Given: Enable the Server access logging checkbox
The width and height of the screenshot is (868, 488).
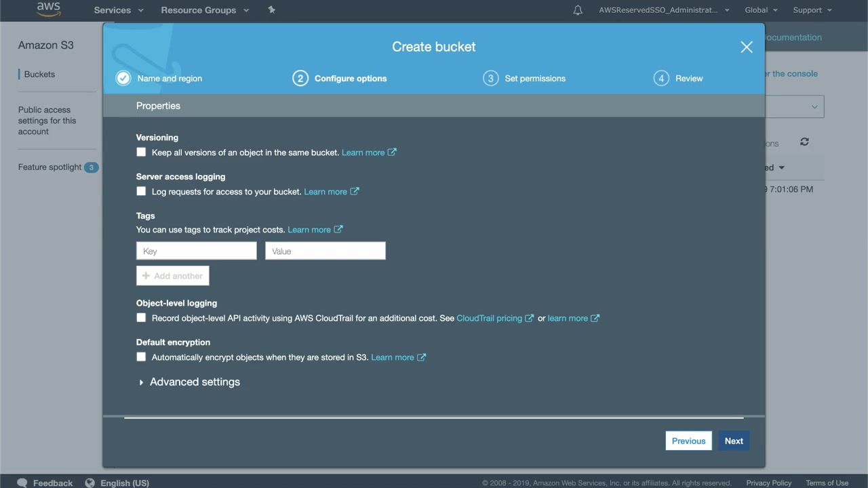Looking at the screenshot, I should pos(141,191).
